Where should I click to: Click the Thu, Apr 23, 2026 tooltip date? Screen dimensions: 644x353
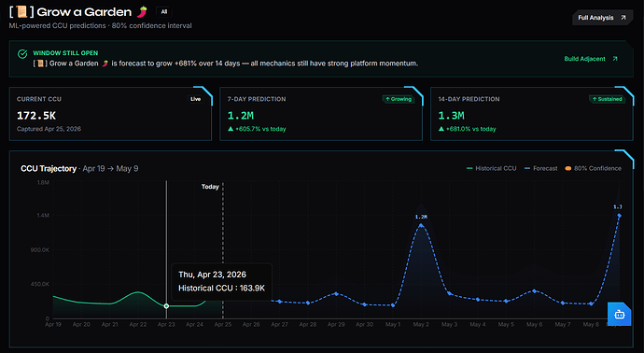click(x=213, y=275)
